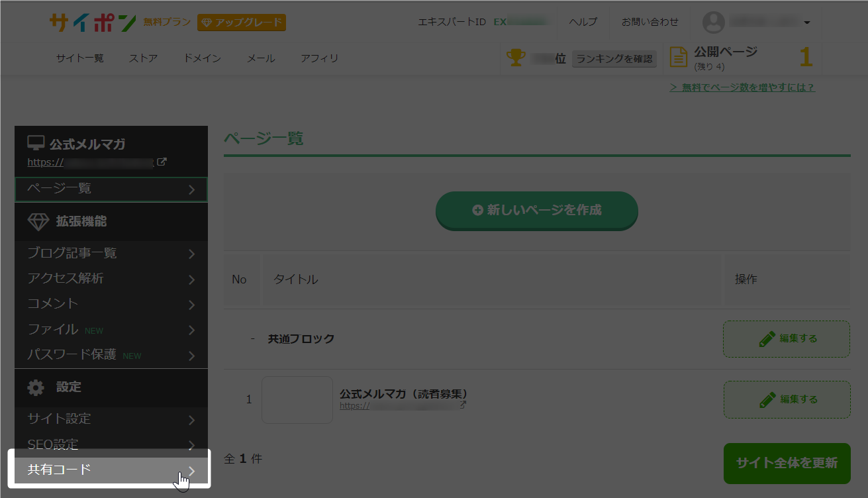The width and height of the screenshot is (868, 498).
Task: Click the 設定 gear icon
Action: coord(36,387)
